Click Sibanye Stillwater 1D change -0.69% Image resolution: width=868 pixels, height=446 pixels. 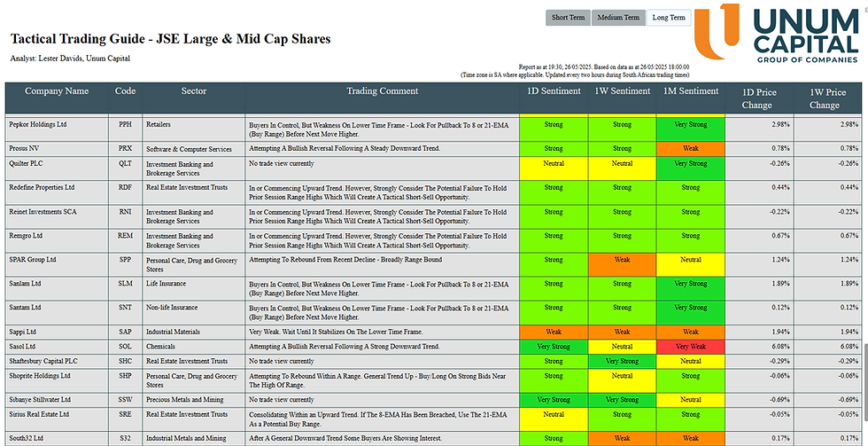pos(781,400)
